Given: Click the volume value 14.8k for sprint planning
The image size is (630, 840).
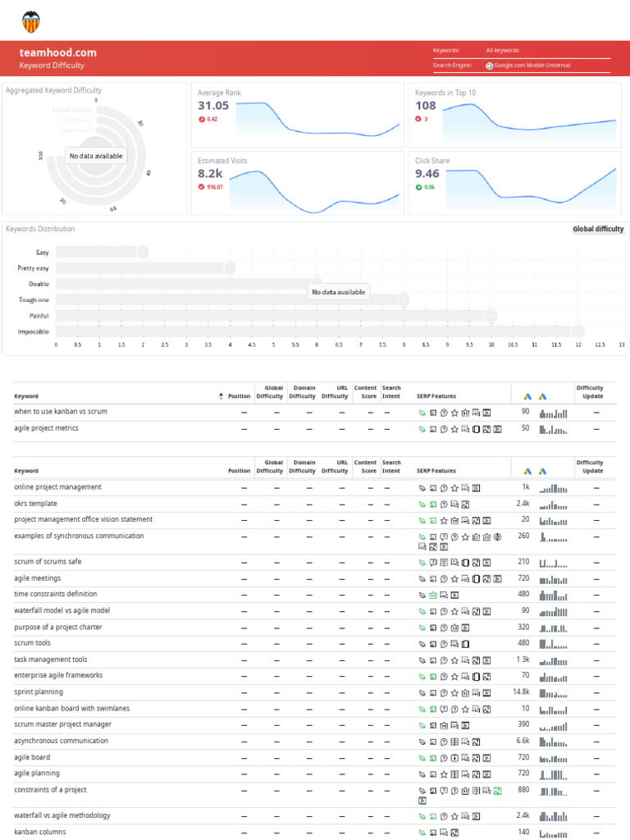Looking at the screenshot, I should 521,692.
